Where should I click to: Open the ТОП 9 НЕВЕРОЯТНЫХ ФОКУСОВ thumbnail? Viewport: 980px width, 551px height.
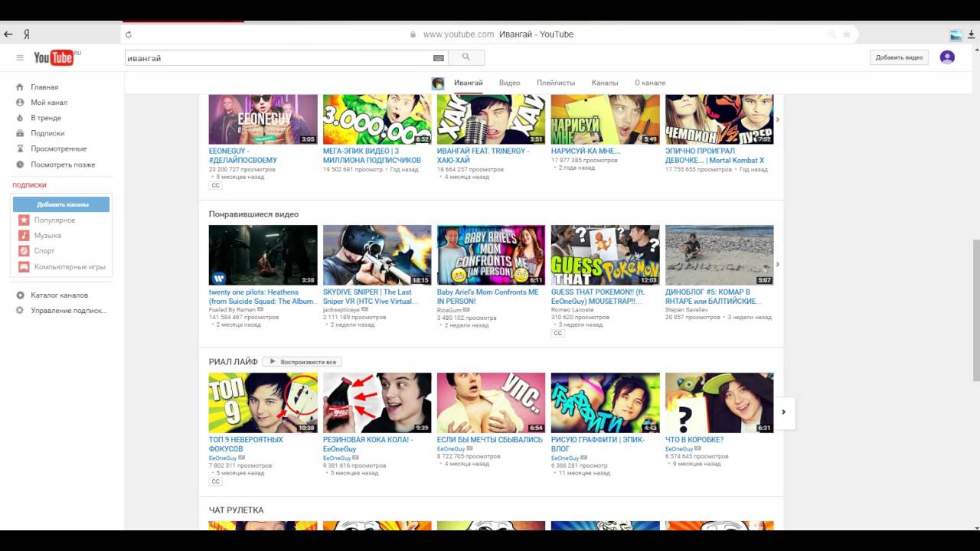click(263, 403)
